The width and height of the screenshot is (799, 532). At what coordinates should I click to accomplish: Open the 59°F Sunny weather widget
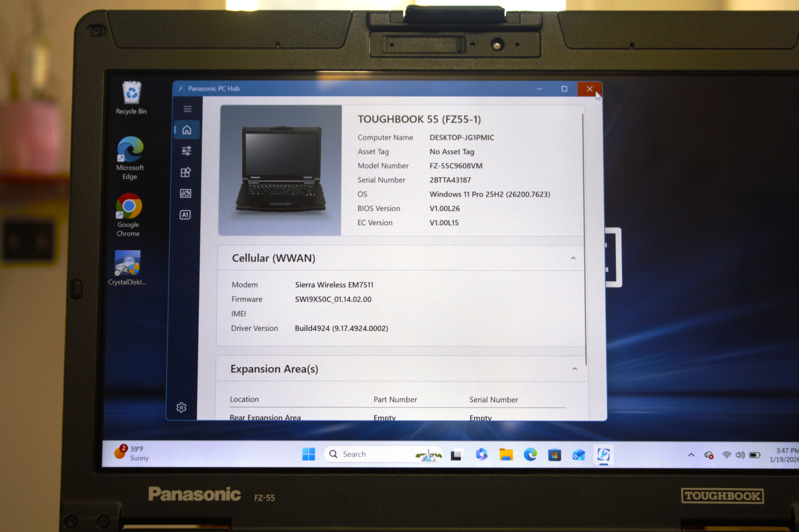[132, 453]
